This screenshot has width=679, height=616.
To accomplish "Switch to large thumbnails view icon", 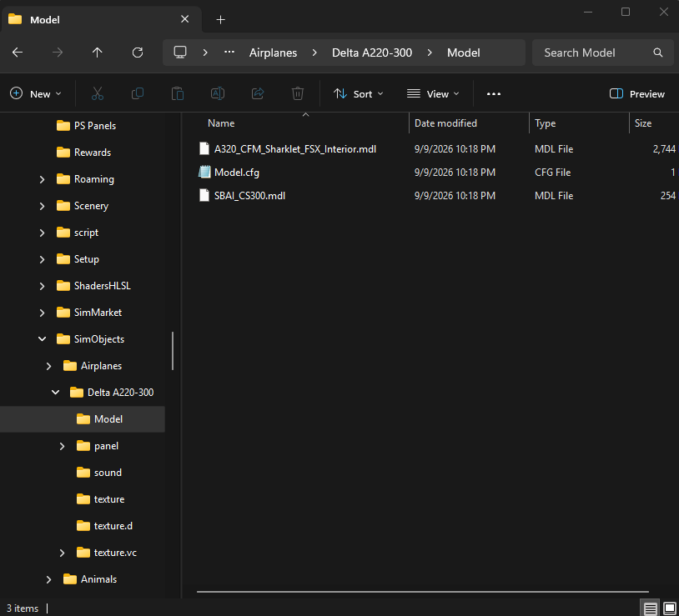I will coord(670,608).
